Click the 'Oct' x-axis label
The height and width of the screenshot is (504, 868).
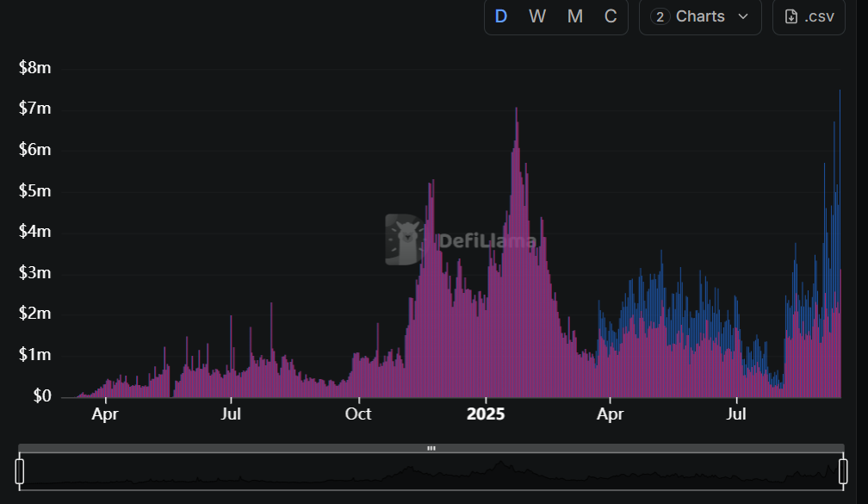[358, 414]
